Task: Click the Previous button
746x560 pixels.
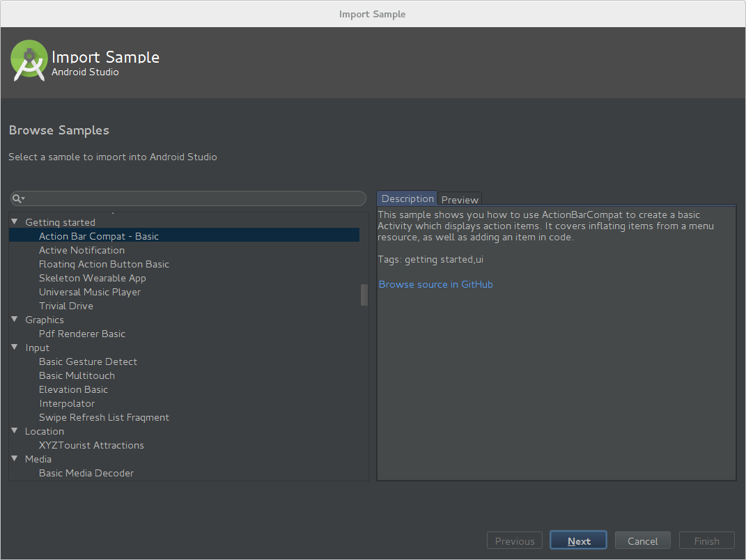Action: [515, 540]
